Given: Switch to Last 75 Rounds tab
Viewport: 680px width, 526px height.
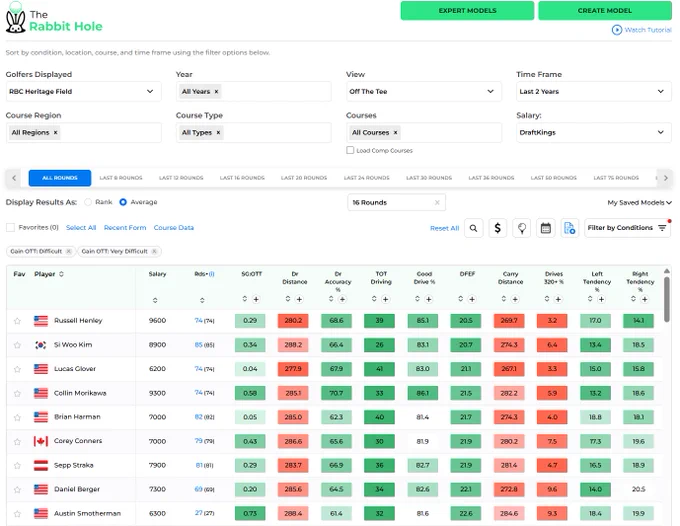Looking at the screenshot, I should click(x=616, y=178).
